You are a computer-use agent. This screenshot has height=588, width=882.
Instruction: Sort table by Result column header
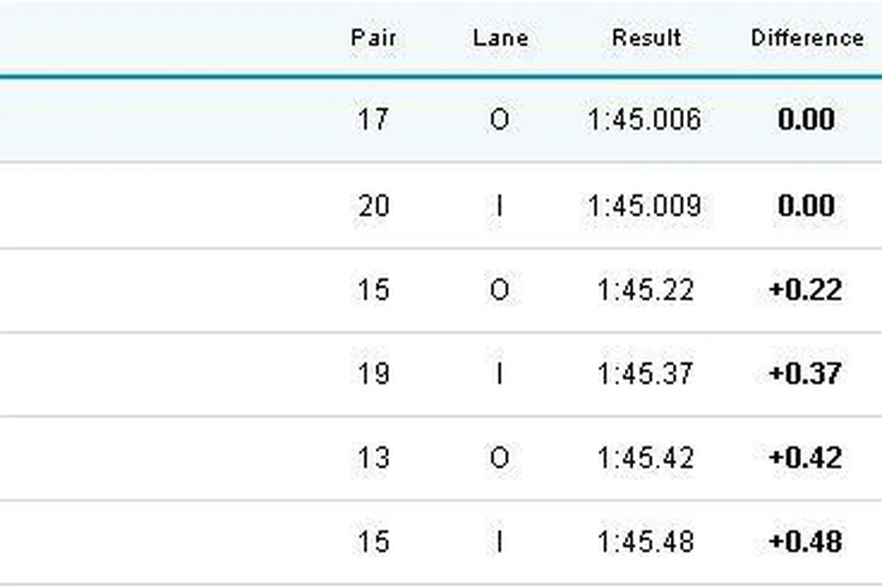click(646, 38)
